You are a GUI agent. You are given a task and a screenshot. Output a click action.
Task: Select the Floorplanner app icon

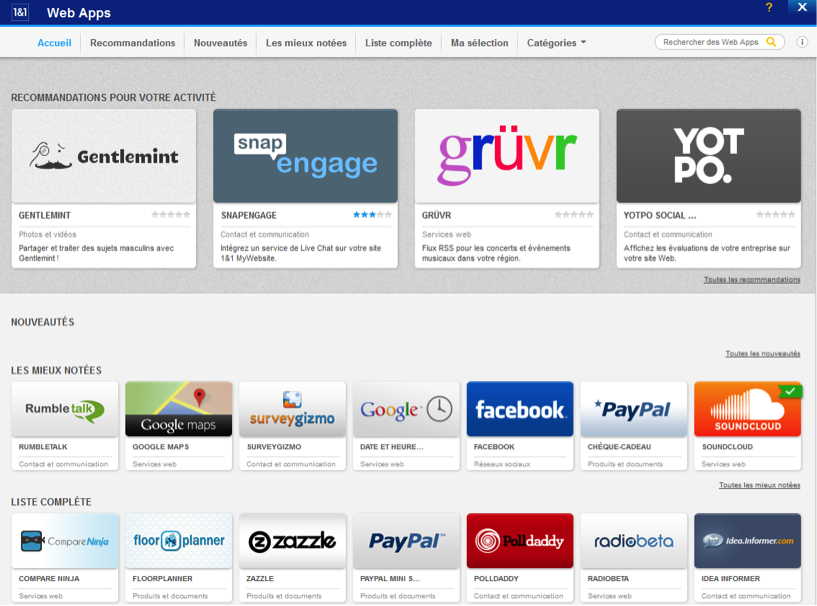point(179,541)
